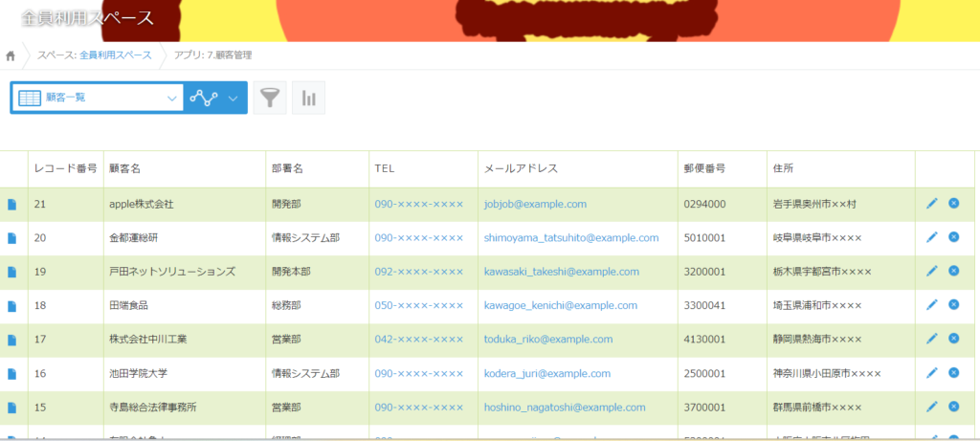
Task: Open the filter funnel icon
Action: tap(270, 98)
